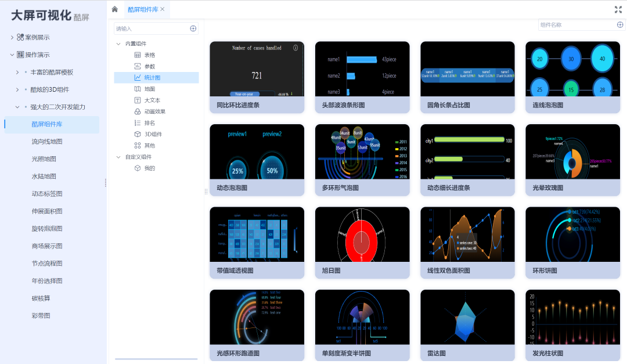Viewport: 627px width, 364px height.
Task: Click the home icon in tab bar
Action: [x=115, y=9]
